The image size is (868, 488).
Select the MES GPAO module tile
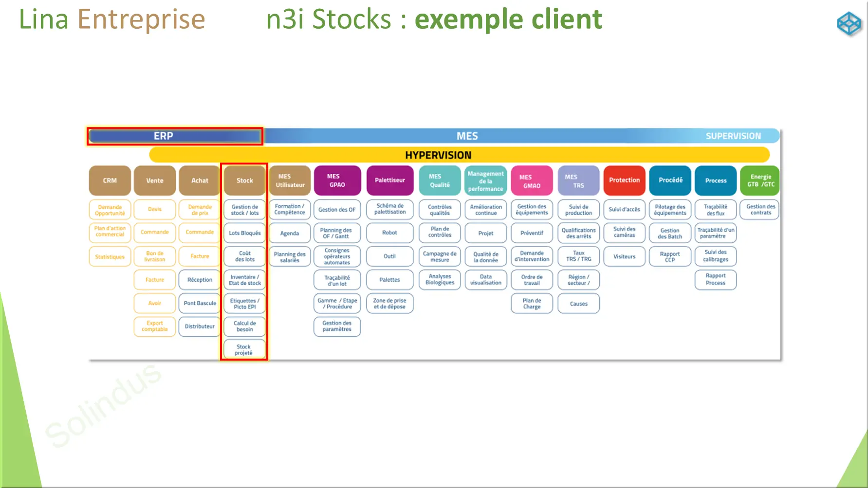click(x=337, y=181)
